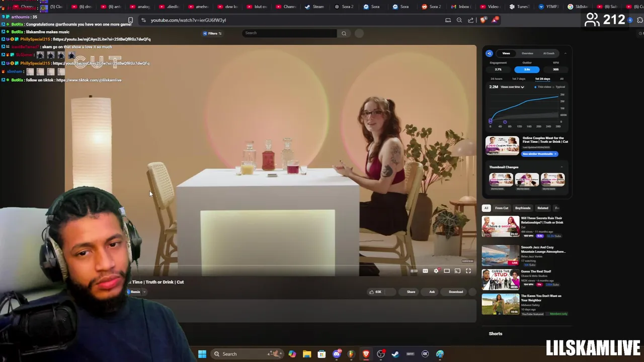
Task: Choose the 1st 28 days time range
Action: (x=542, y=79)
